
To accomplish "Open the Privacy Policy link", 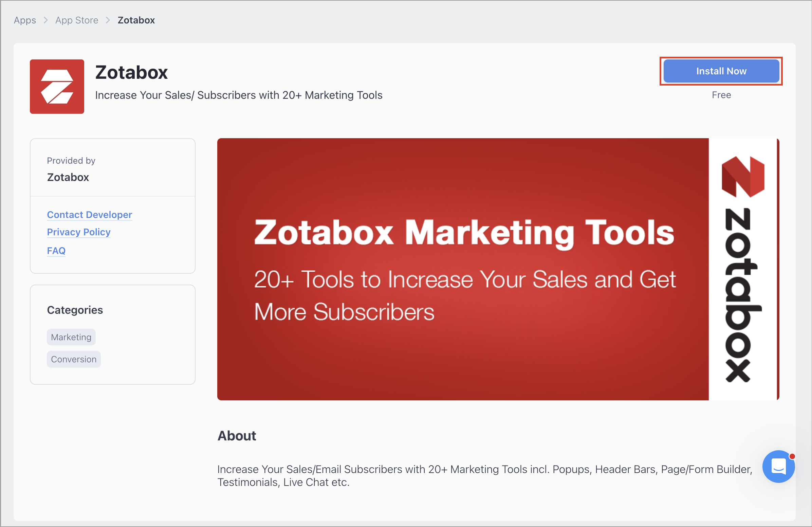I will point(79,232).
